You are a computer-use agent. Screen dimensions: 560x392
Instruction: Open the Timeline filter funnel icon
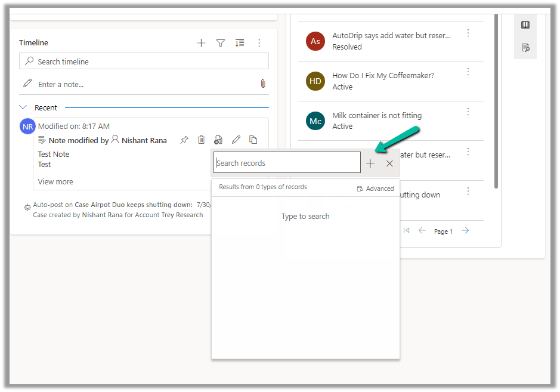point(220,43)
